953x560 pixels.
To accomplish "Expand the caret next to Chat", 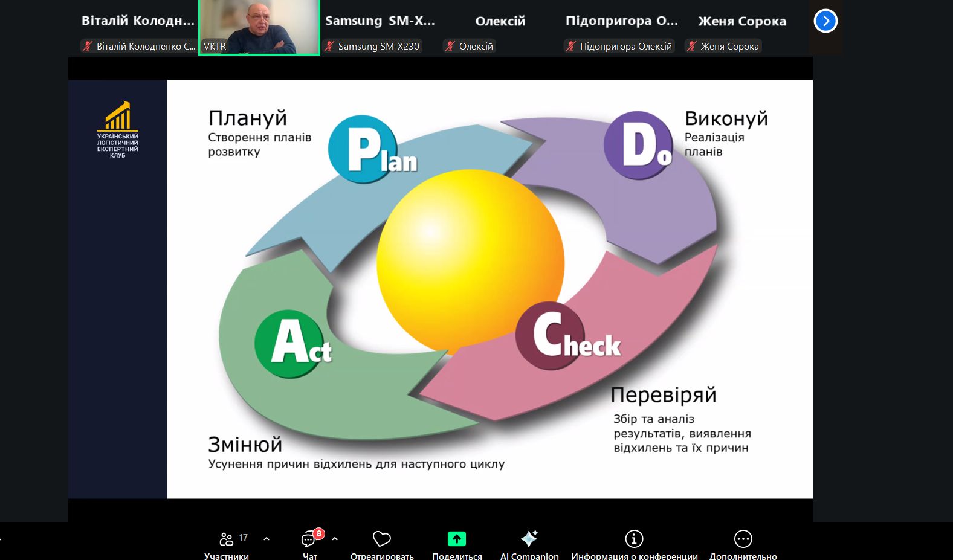I will (x=335, y=539).
